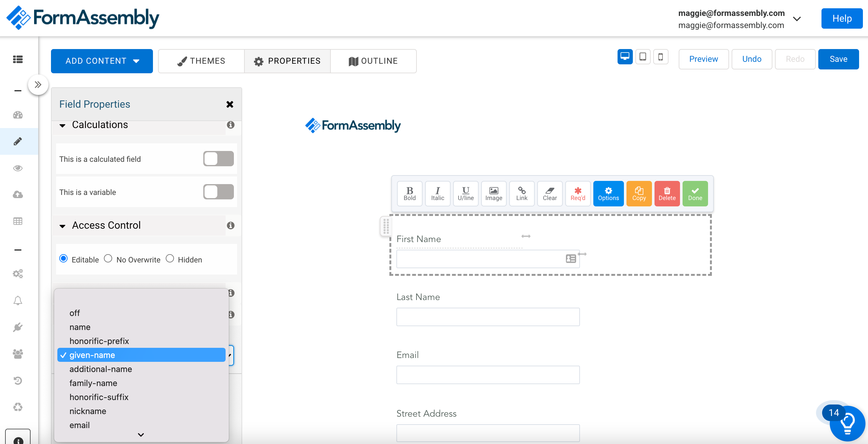Apply U/line underline formatting
The height and width of the screenshot is (444, 868).
466,194
